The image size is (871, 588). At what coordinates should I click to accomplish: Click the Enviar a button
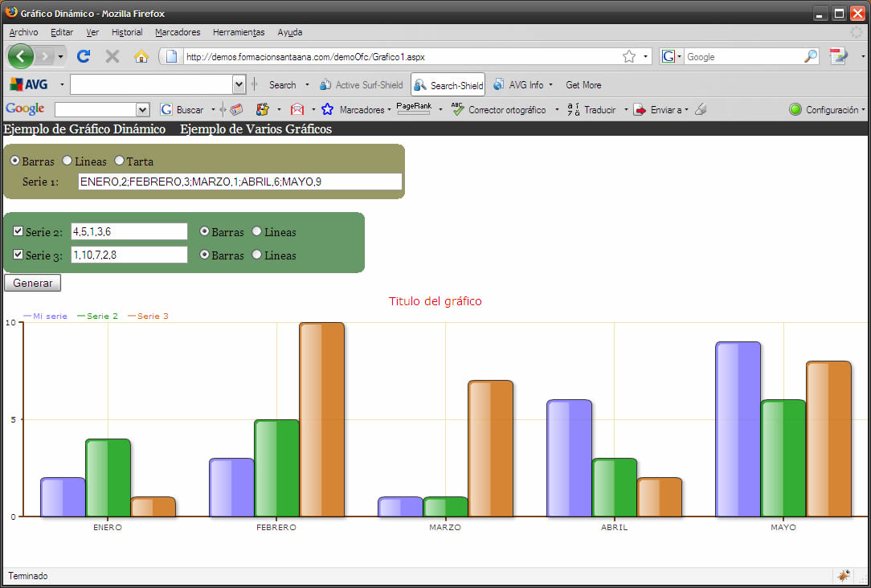[x=658, y=109]
